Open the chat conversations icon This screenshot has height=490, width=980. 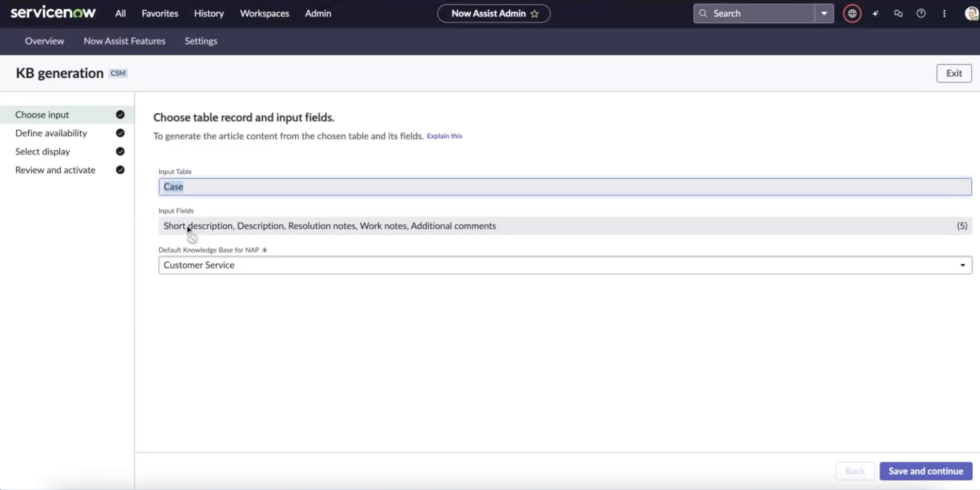point(898,14)
